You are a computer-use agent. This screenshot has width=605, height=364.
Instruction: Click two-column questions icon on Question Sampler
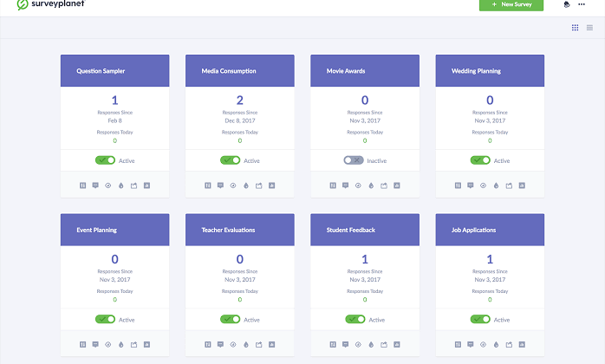click(82, 185)
